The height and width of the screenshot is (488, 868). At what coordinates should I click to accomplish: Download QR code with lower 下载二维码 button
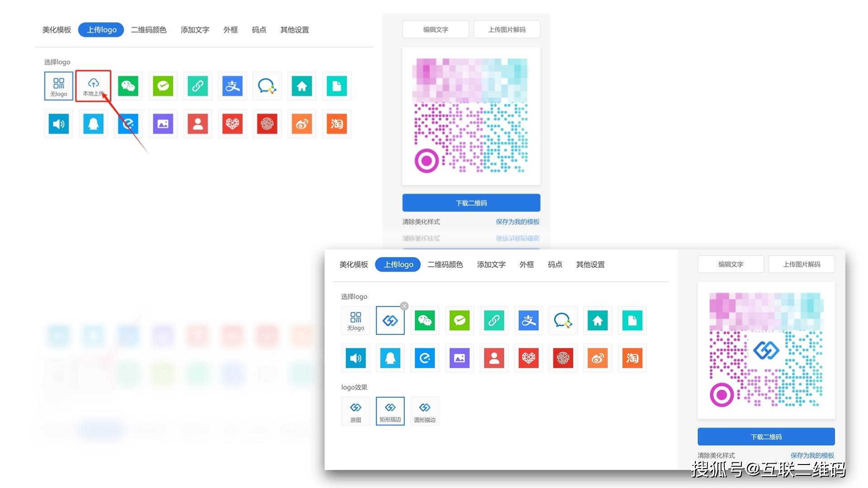coord(766,437)
